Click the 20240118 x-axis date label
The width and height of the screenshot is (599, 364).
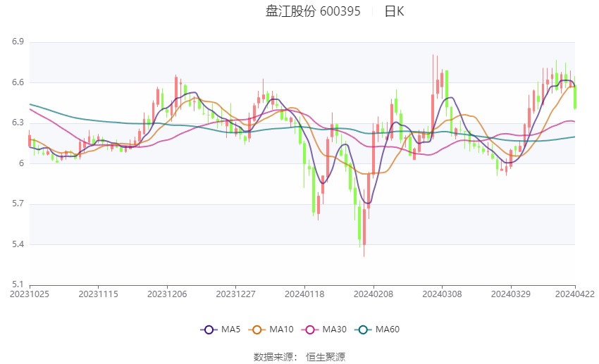pos(304,294)
